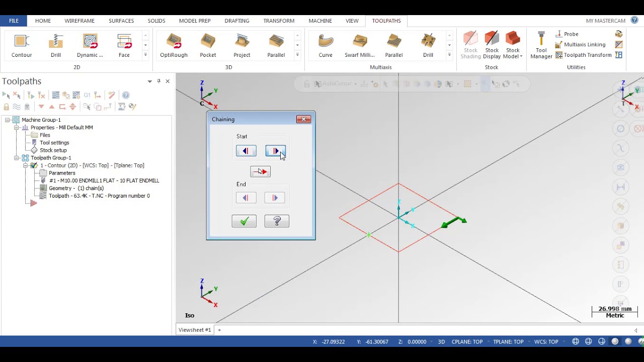Select the Multiaxis Curve toolpath

pos(326,46)
